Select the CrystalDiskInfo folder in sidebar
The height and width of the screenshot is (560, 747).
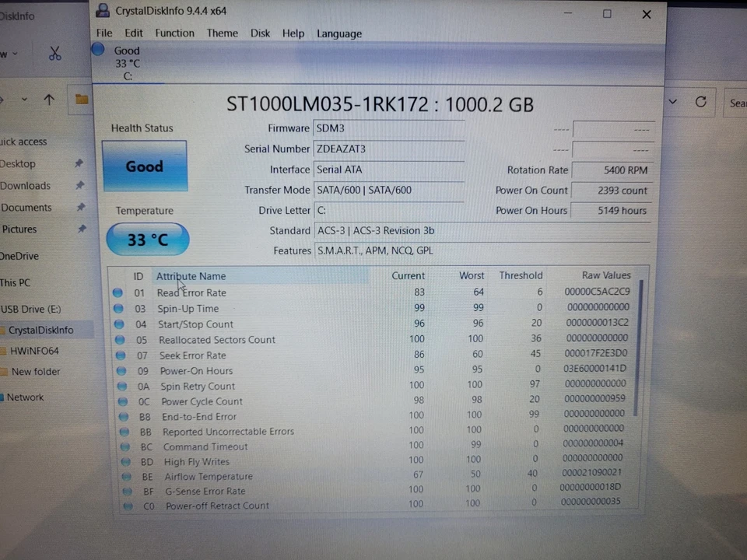coord(41,330)
